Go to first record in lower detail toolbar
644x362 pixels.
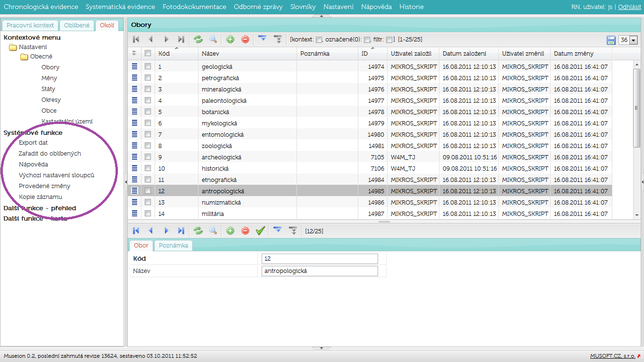click(136, 230)
